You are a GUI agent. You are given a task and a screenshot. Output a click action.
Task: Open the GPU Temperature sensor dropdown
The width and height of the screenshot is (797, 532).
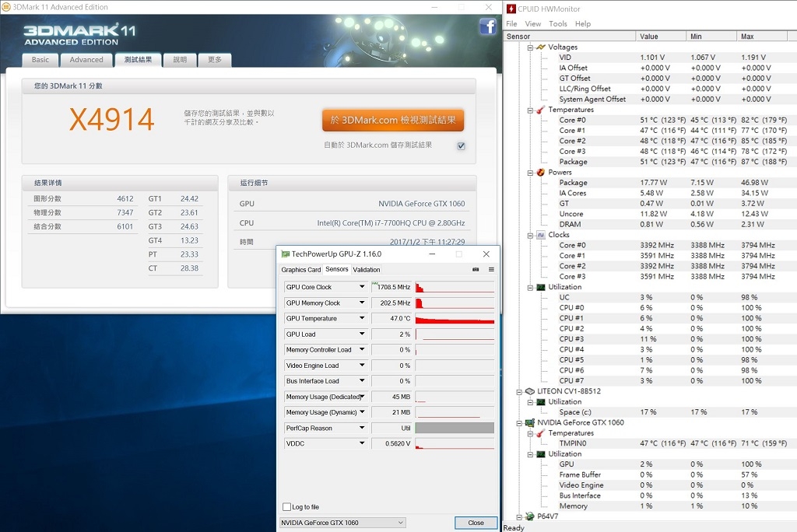(362, 319)
